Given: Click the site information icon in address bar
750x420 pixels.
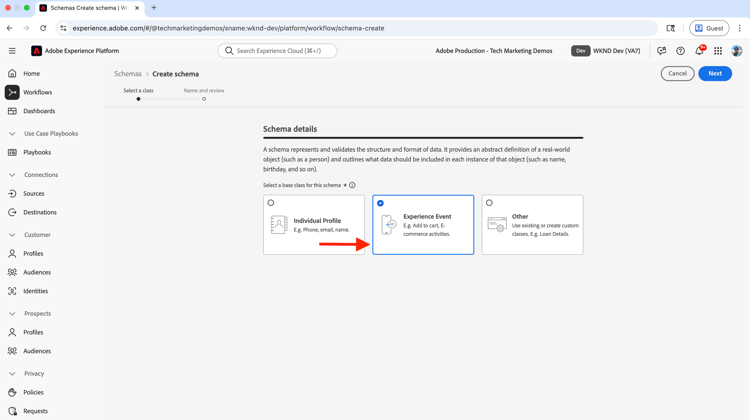Looking at the screenshot, I should [x=63, y=28].
